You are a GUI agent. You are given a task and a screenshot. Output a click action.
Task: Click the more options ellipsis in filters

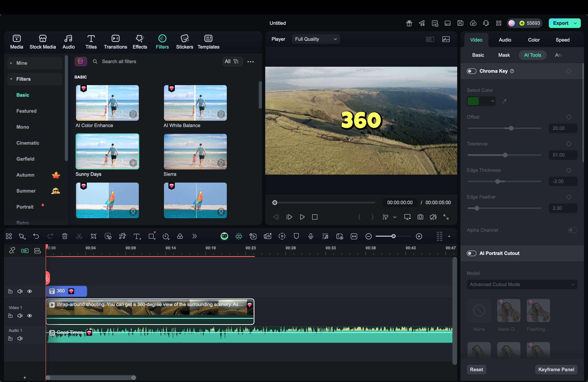click(x=251, y=62)
